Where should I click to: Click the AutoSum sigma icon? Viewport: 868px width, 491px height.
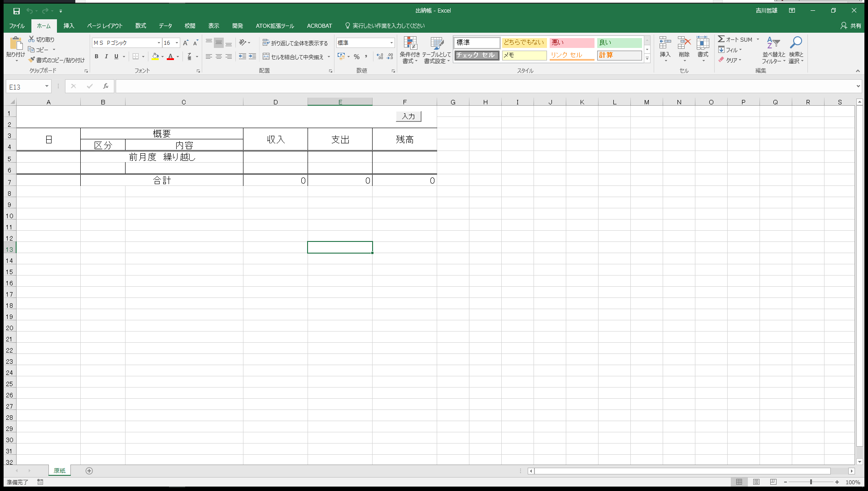(721, 39)
